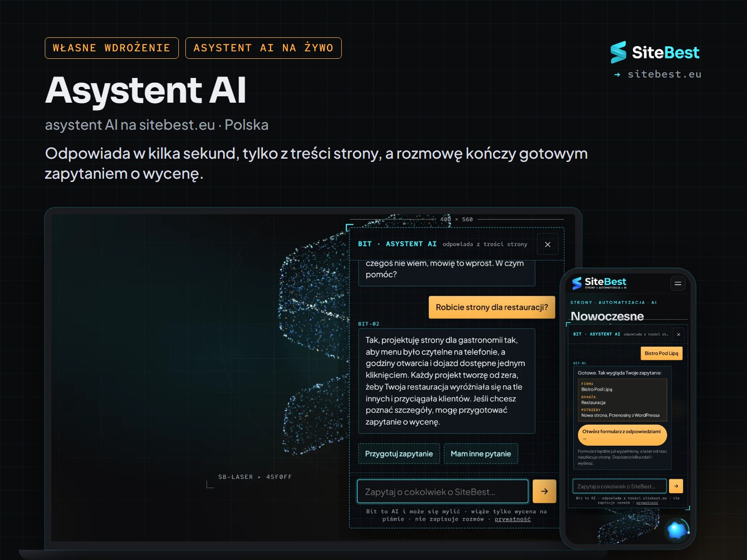
Task: Open the privacy link in phone chat footer
Action: [647, 503]
